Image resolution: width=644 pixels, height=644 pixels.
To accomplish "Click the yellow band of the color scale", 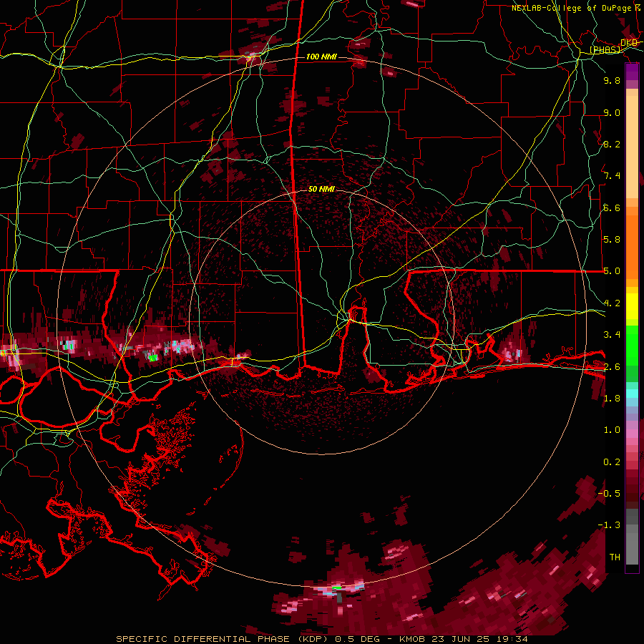I will tap(632, 306).
